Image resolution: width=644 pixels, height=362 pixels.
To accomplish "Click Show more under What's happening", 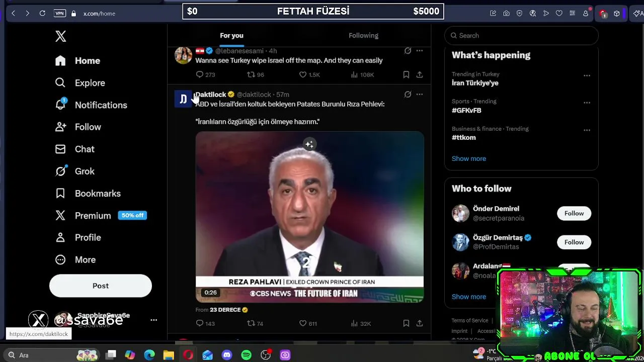I will click(x=469, y=158).
